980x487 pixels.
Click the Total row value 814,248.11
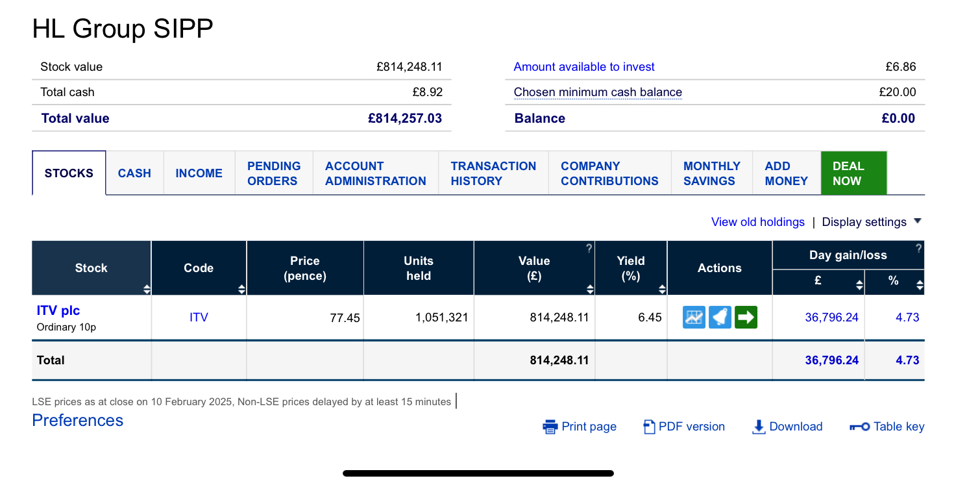559,360
